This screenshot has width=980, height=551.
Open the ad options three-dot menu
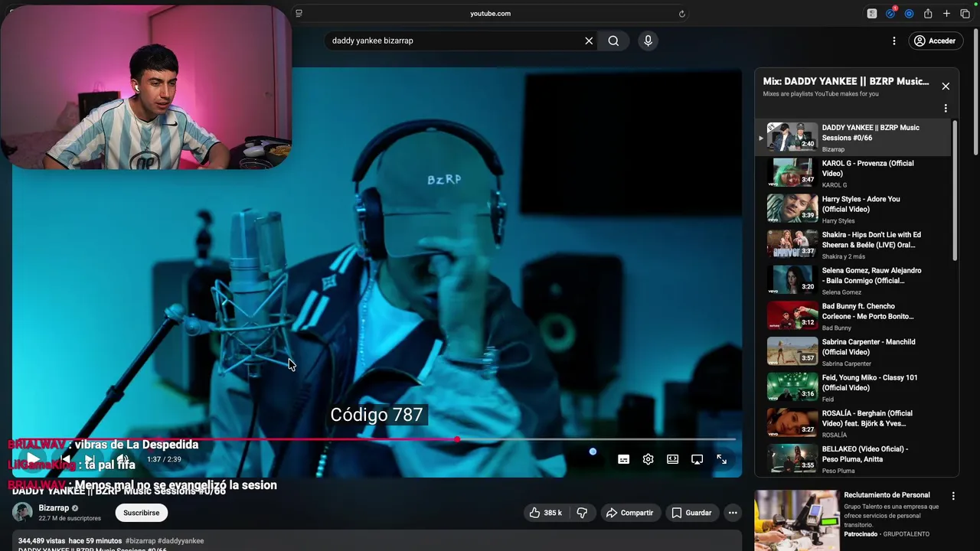tap(953, 496)
